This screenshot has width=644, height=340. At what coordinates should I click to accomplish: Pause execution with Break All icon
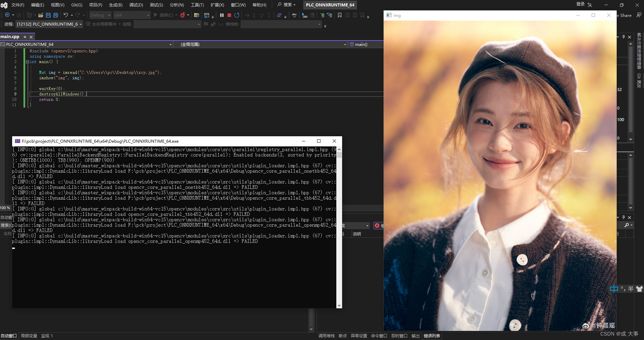click(222, 15)
